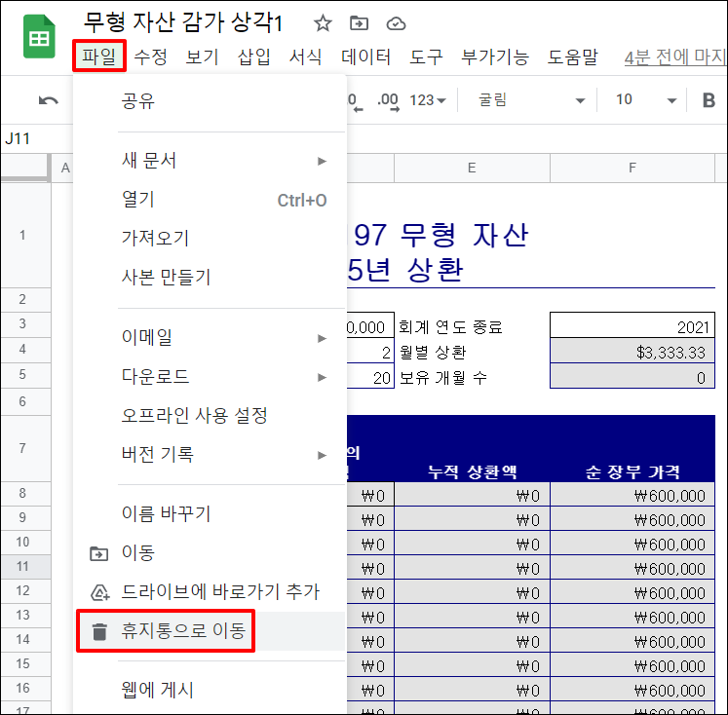
Task: Open the font size 10 dropdown
Action: pos(644,100)
